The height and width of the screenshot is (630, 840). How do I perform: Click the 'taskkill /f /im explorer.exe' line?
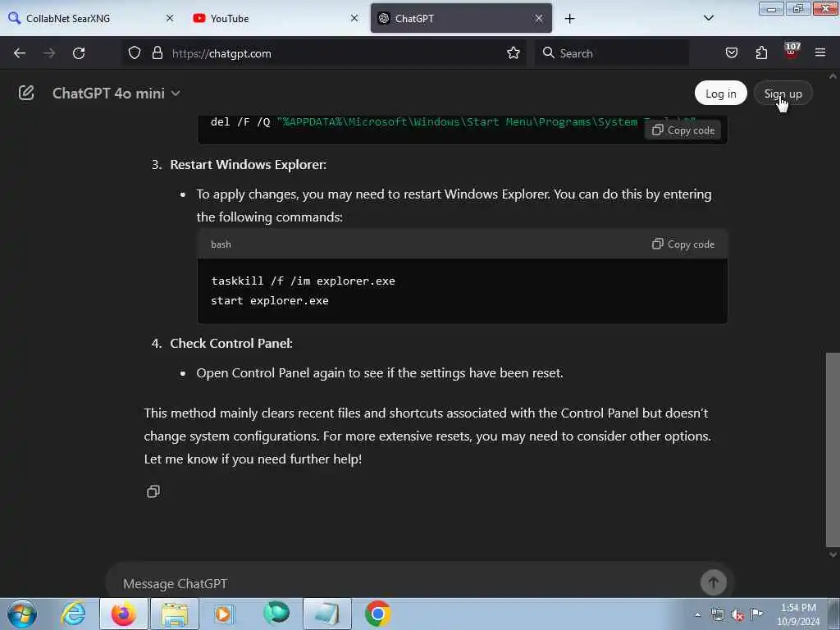click(x=303, y=281)
